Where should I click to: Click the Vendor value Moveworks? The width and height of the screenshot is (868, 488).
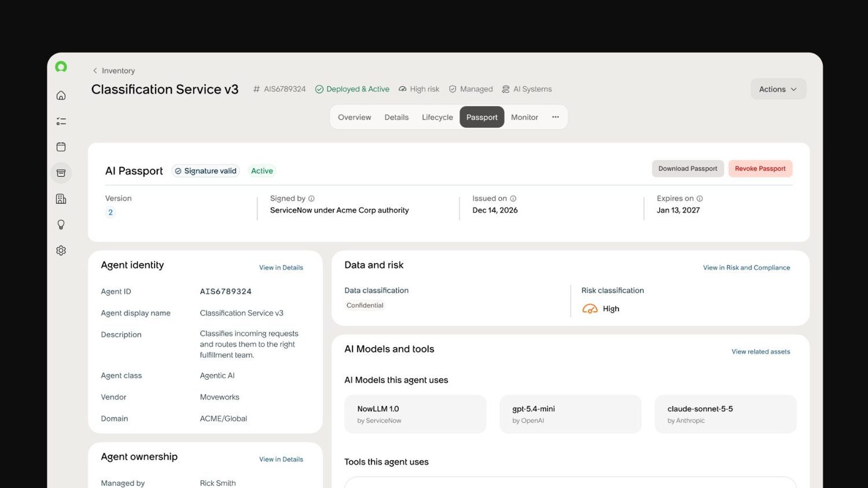click(x=219, y=397)
